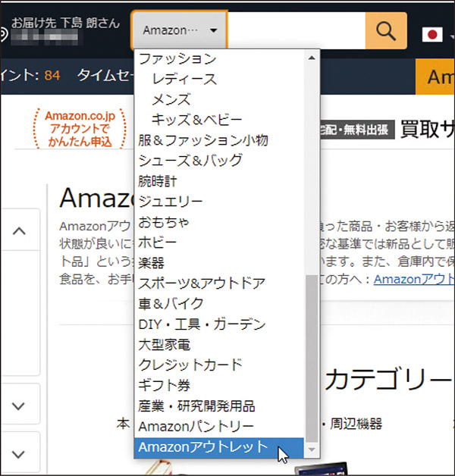455x476 pixels.
Task: Select DIY・工具・ガーデン category
Action: (202, 324)
